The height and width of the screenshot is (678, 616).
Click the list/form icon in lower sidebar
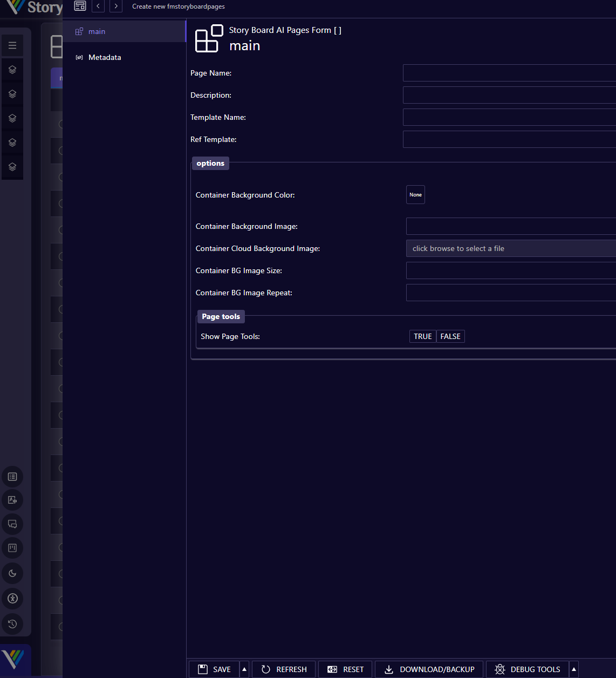(x=12, y=477)
